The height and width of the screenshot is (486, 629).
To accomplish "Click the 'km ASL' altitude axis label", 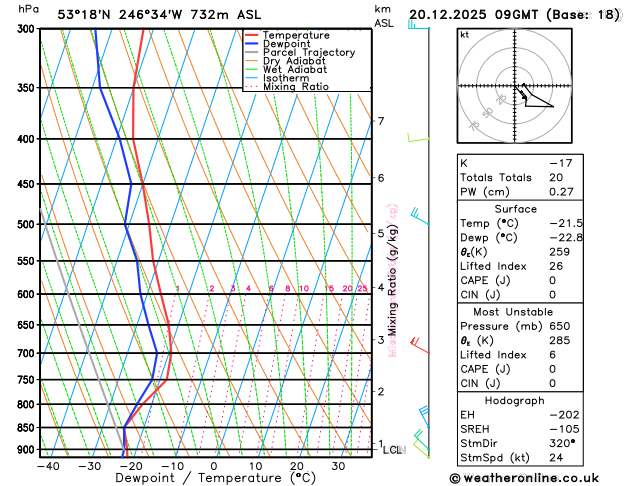I will 384,16.
